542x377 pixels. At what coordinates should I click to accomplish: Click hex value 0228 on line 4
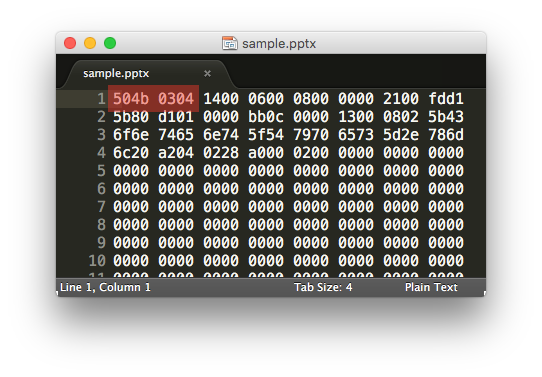click(221, 153)
